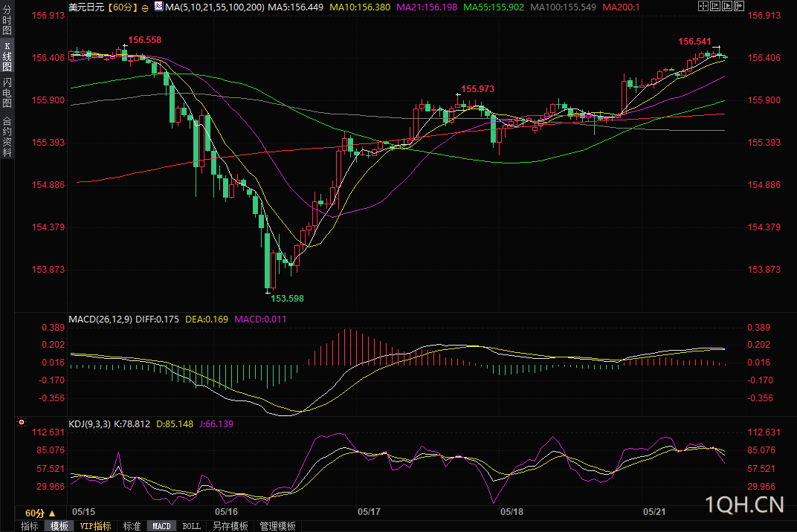Click the chart play-forward axis icon
This screenshot has width=797, height=532.
pos(727,6)
